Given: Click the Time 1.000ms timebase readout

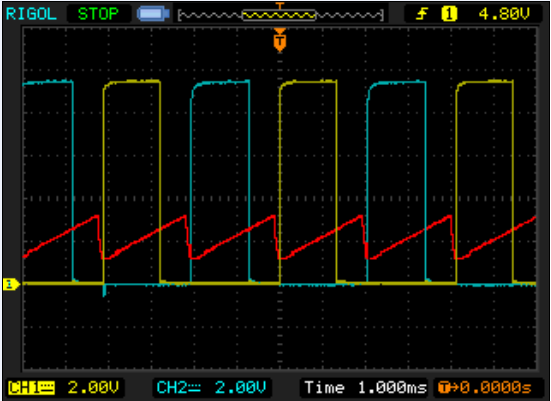Looking at the screenshot, I should pos(365,388).
